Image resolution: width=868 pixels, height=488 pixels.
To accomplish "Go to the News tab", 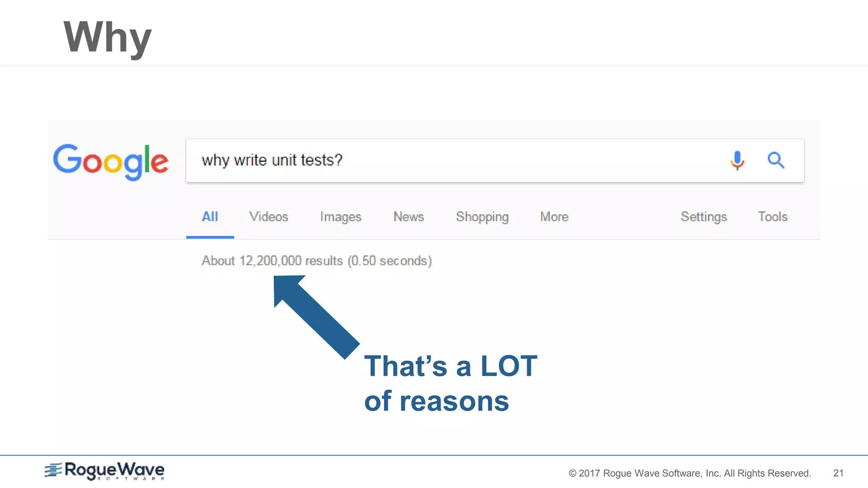I will pos(409,217).
